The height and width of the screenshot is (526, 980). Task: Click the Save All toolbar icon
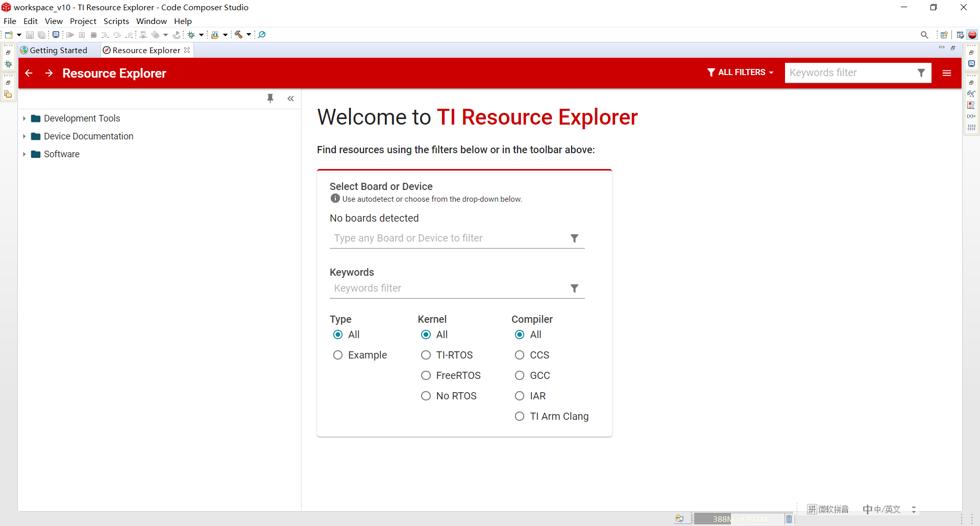point(41,35)
